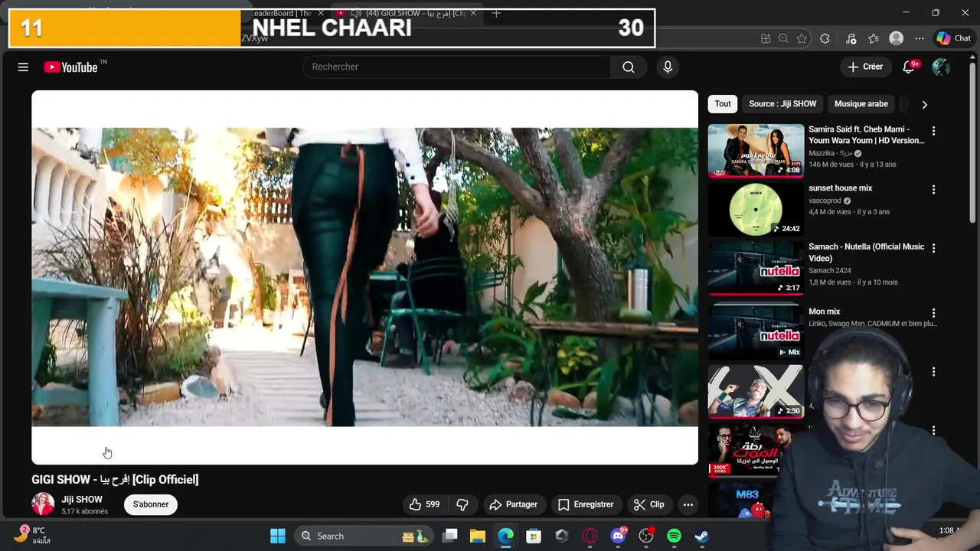Open Edge profile avatar
The image size is (980, 551).
tap(897, 39)
